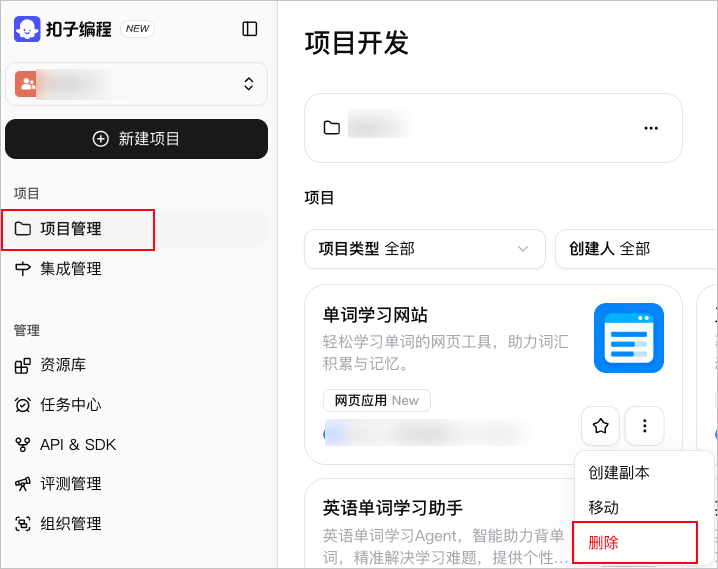This screenshot has height=569, width=718.
Task: Click the 单词学习网站 blue app thumbnail
Action: (629, 338)
